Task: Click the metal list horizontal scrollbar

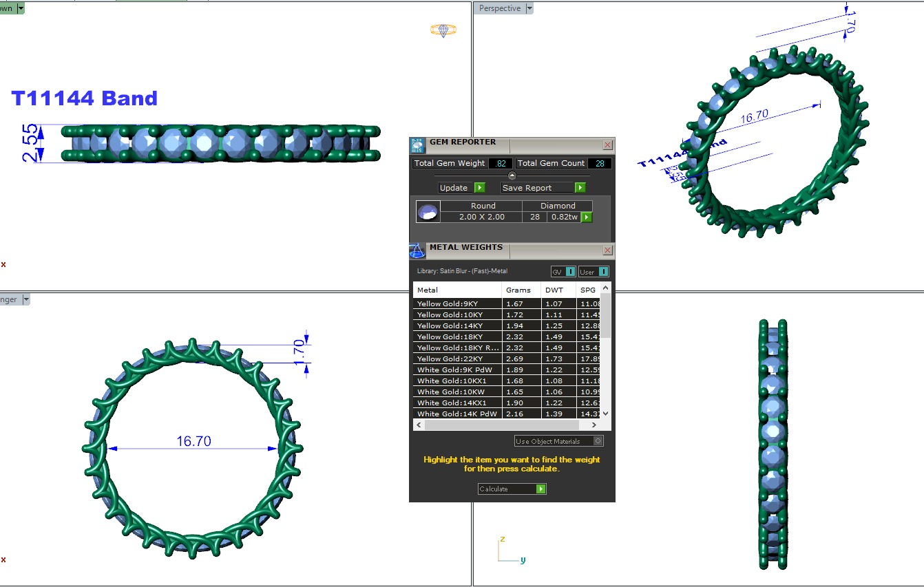Action: pyautogui.click(x=510, y=425)
